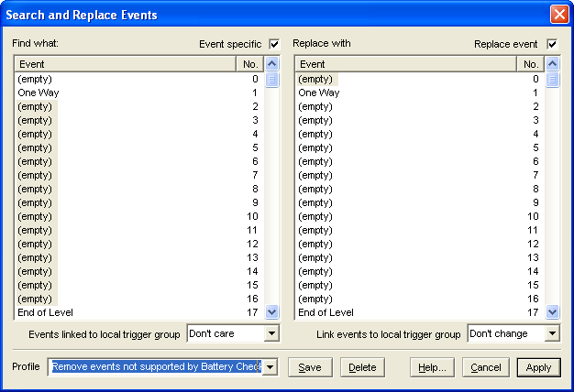Close the Search and Replace Events window
This screenshot has width=574, height=392.
pos(558,15)
